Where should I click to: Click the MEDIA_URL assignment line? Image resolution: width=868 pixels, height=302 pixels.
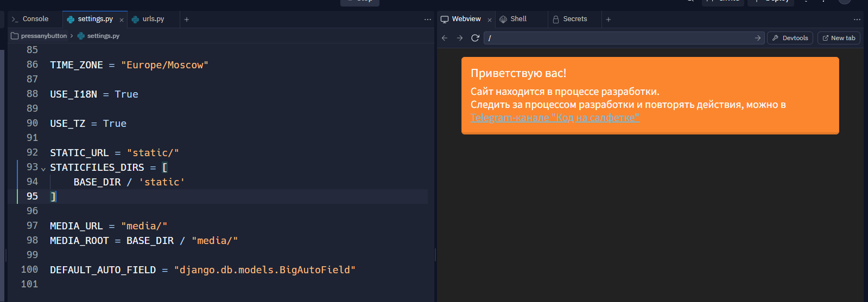[109, 226]
